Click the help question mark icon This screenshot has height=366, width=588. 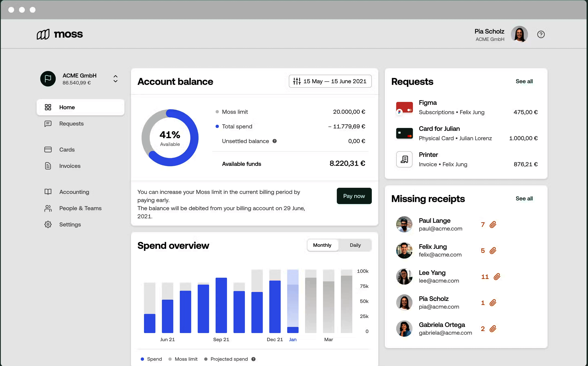(541, 34)
